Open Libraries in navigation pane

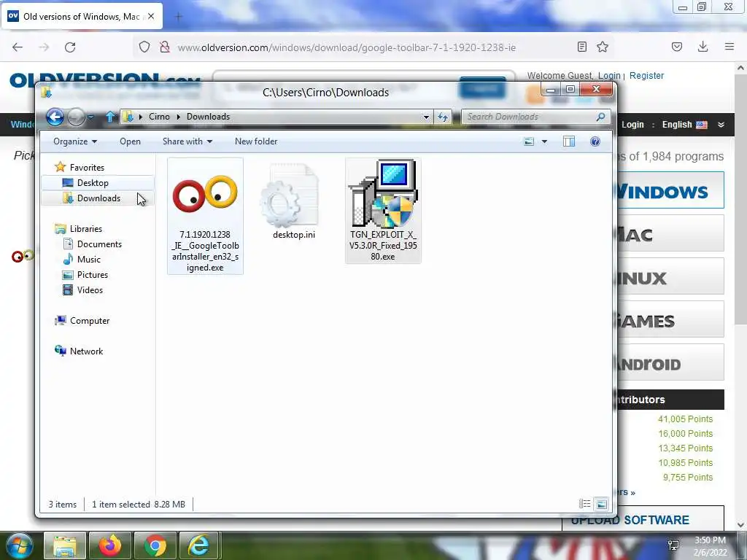[x=86, y=228]
